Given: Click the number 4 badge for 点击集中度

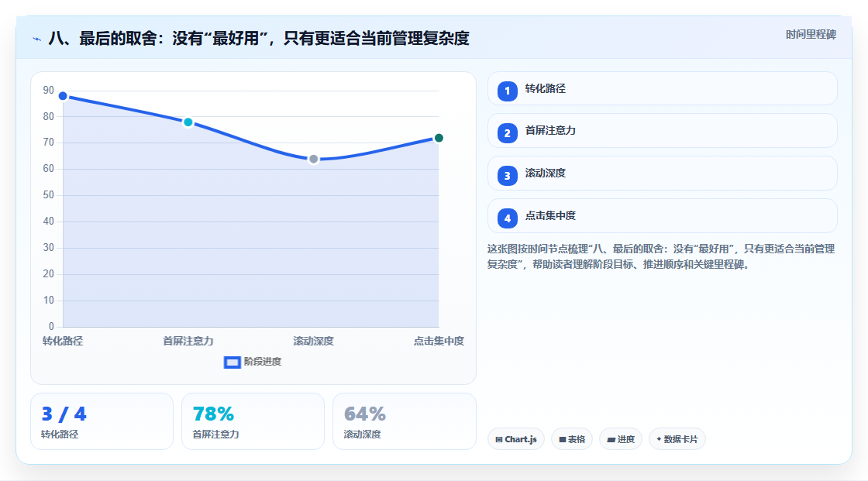Looking at the screenshot, I should click(507, 218).
